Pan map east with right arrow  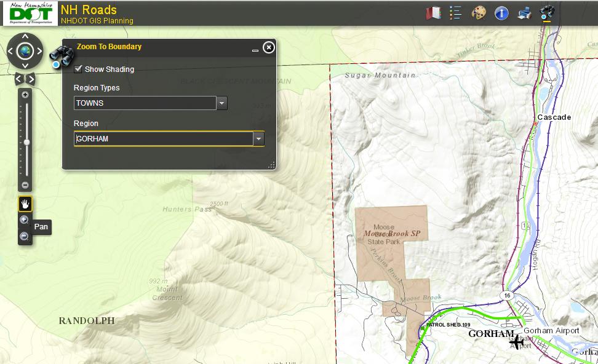point(39,51)
